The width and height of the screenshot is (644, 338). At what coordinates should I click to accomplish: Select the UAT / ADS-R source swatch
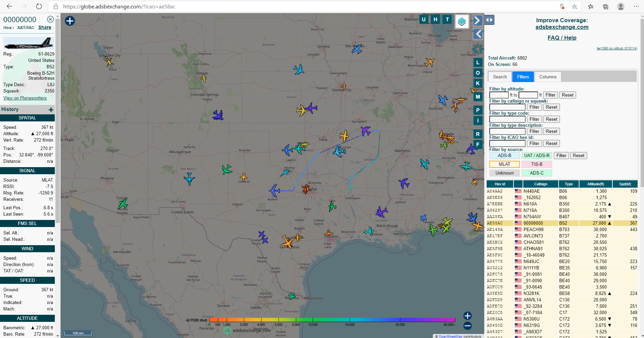537,156
